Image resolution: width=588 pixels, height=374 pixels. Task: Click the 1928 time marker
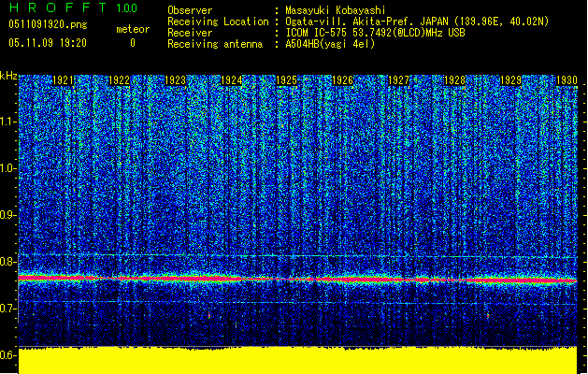(x=454, y=80)
